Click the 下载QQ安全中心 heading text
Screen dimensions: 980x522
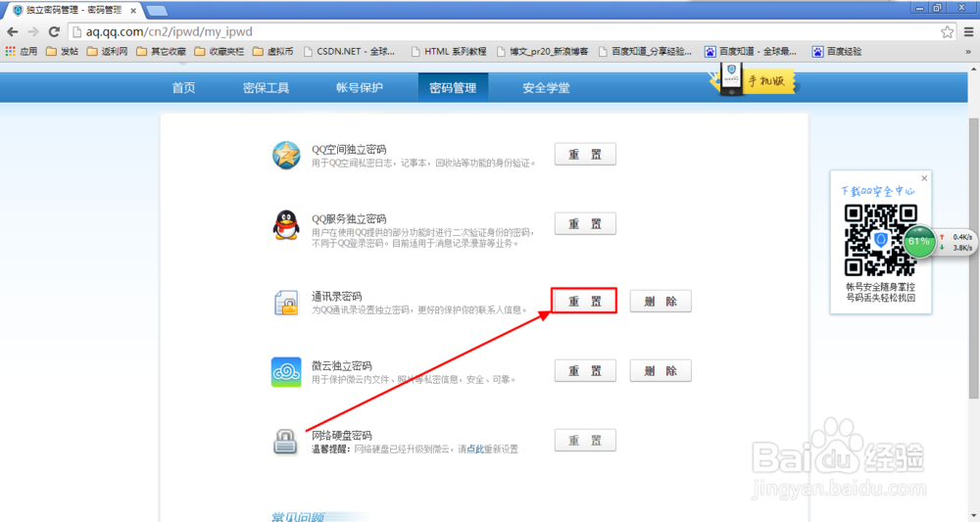point(877,191)
